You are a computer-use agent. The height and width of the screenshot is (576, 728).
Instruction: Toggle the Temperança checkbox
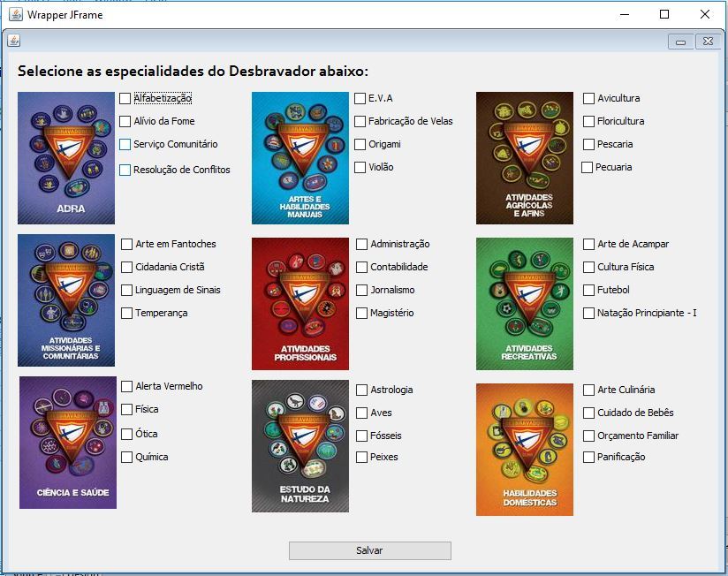(126, 314)
